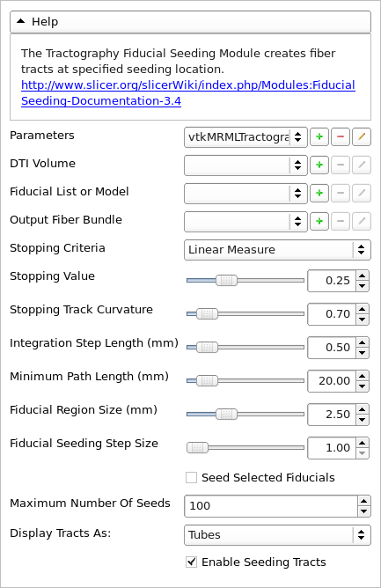Click the Maximum Number Of Seeds field
This screenshot has width=381, height=588.
pyautogui.click(x=271, y=506)
